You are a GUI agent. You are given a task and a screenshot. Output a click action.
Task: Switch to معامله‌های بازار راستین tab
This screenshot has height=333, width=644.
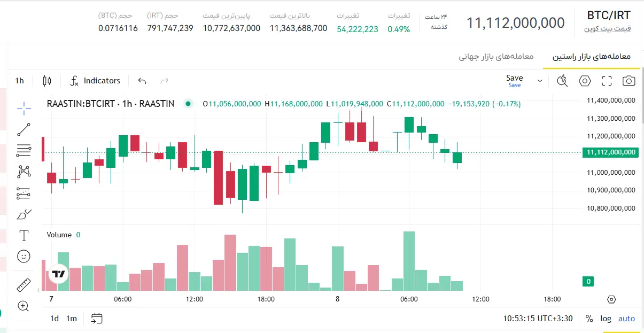[592, 56]
